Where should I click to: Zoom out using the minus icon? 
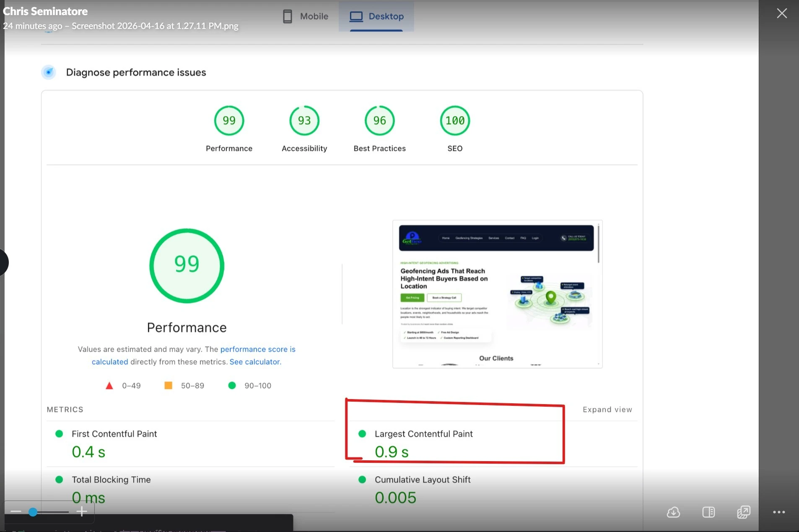[16, 511]
